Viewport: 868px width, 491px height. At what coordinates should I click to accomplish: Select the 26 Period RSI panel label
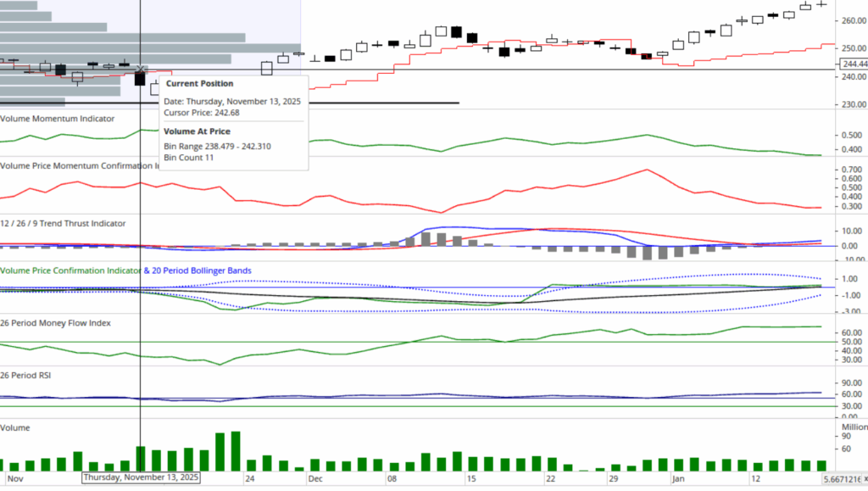pos(27,374)
